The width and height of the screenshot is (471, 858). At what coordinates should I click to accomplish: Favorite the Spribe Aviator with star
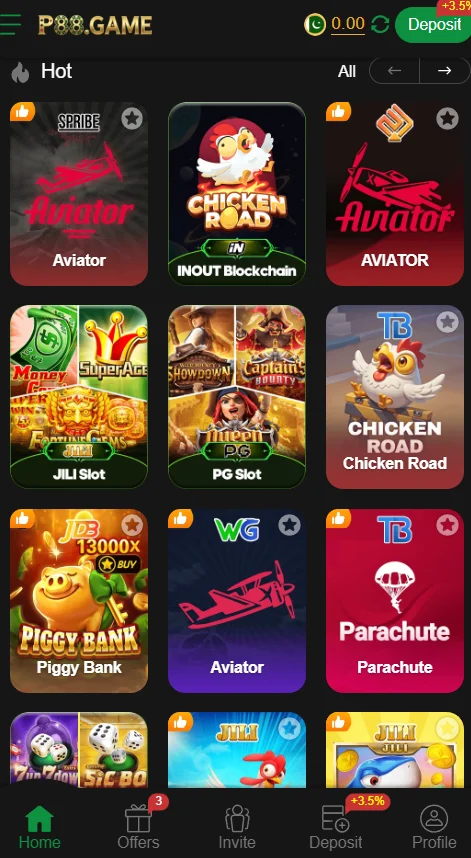click(x=132, y=118)
